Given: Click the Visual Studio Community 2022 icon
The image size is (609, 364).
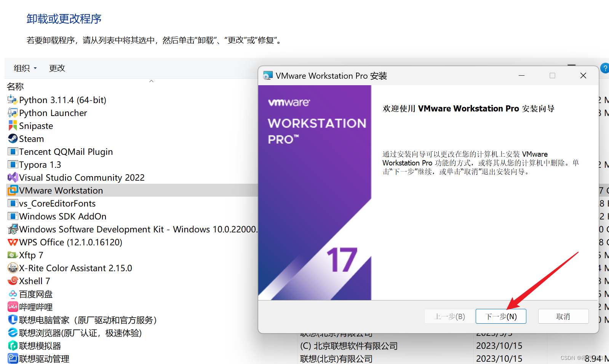Looking at the screenshot, I should tap(13, 177).
